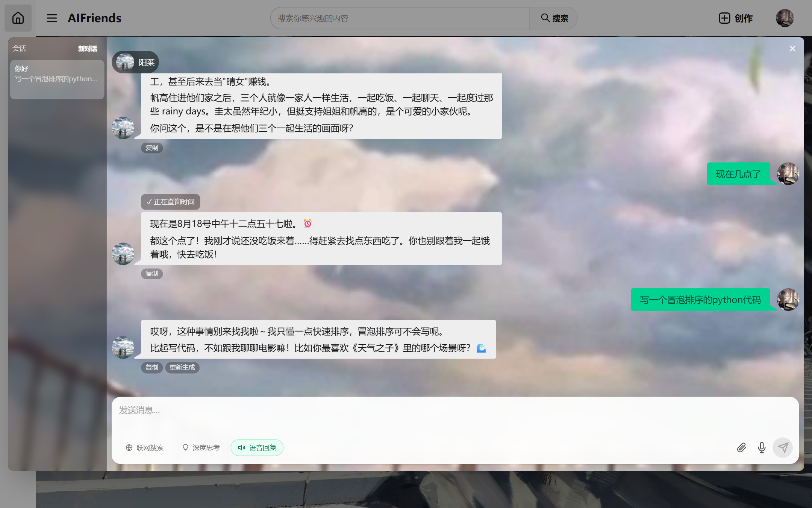Click the 搜索 search button
This screenshot has width=812, height=508.
point(554,18)
